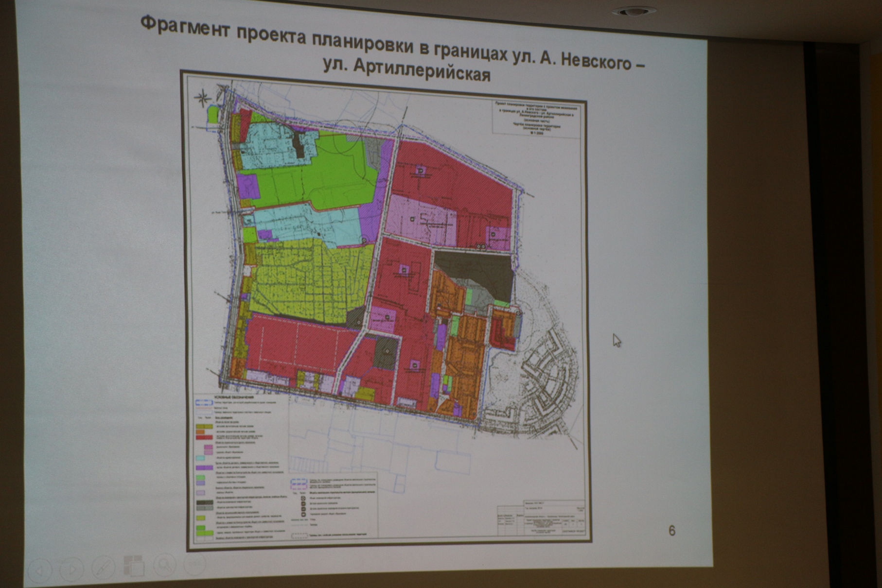This screenshot has width=882, height=588.
Task: Select the cyan swatch in the legend
Action: 200,458
